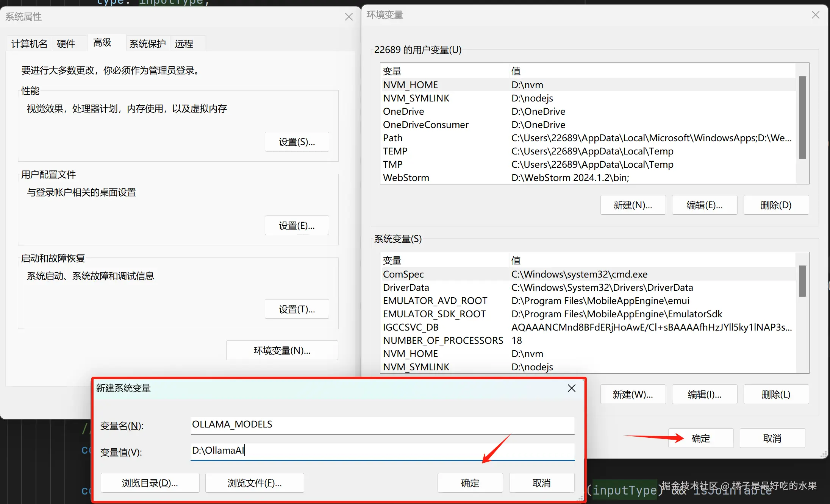Viewport: 830px width, 504px height.
Task: Click the system variables list scrollbar
Action: (x=802, y=281)
